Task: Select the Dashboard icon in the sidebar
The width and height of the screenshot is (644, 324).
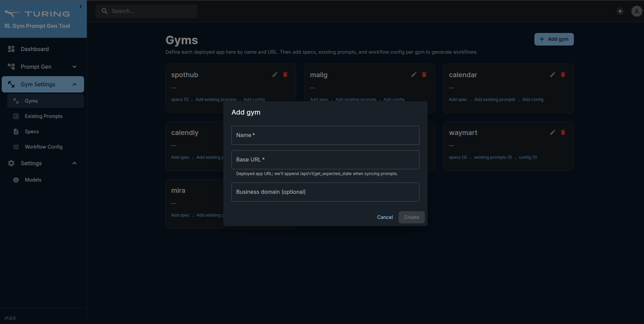Action: [x=11, y=49]
